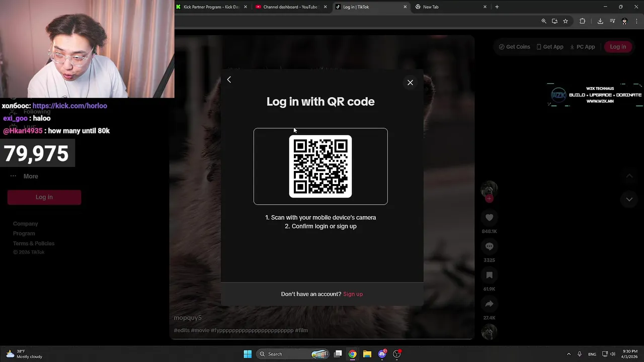
Task: Switch to YouTube Channel dashboard tab
Action: [x=290, y=7]
